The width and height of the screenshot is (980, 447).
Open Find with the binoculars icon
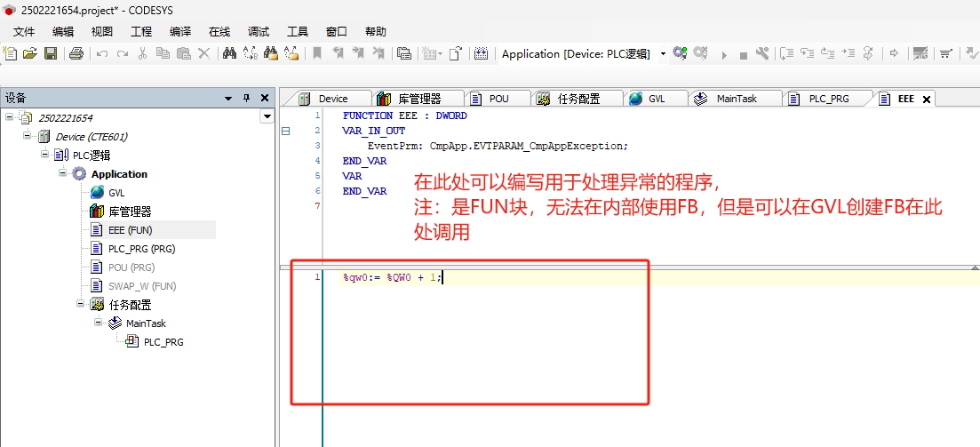[229, 54]
